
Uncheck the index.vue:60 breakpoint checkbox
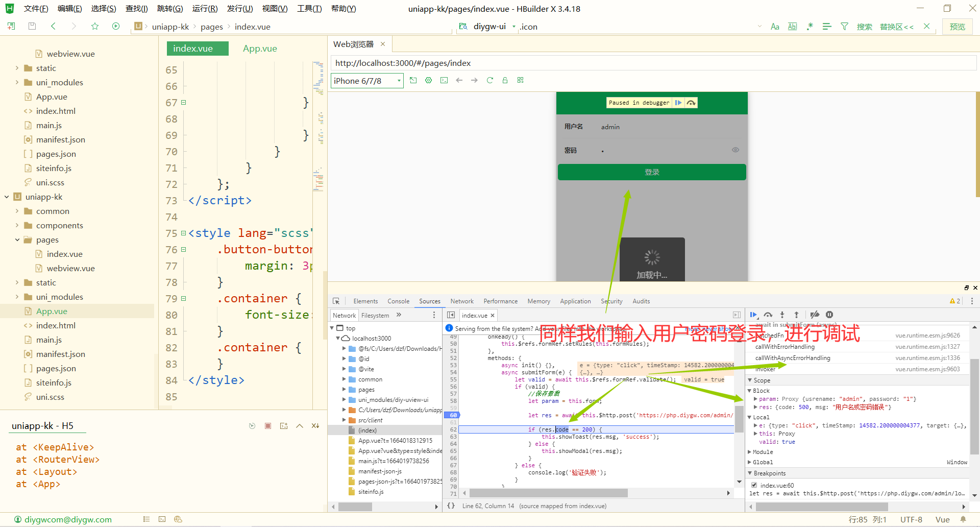point(754,485)
